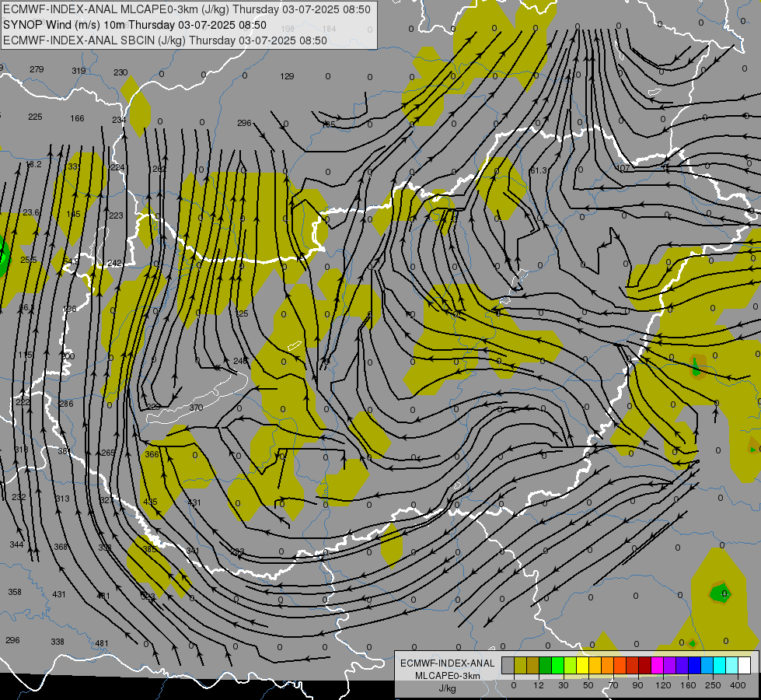Click the magenta legend swatch

(657, 666)
